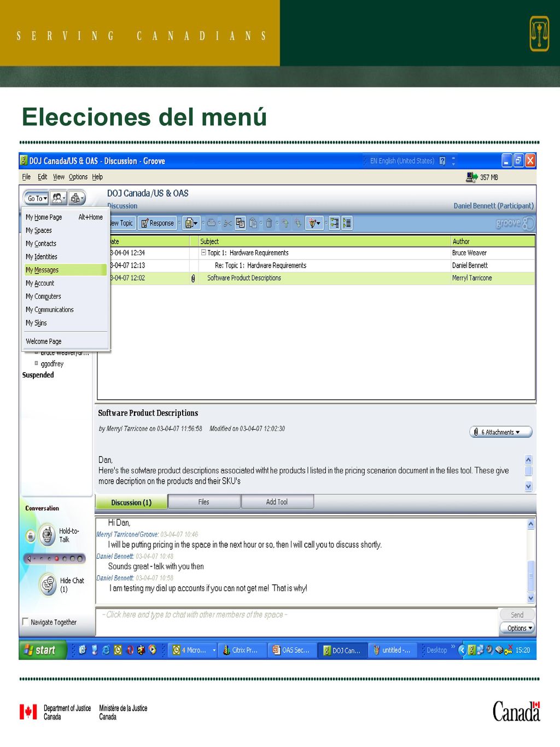Click ggodfrey in members list
560x747 pixels.
52,363
